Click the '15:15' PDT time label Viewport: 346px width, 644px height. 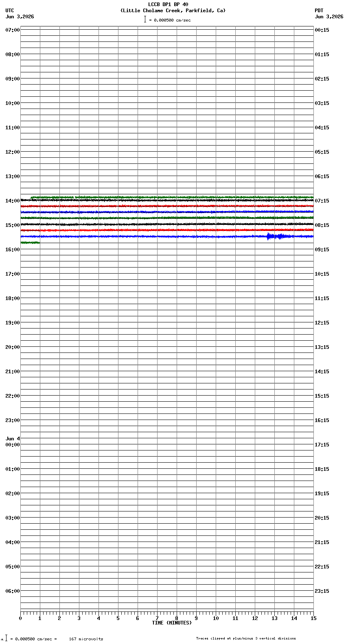click(322, 396)
